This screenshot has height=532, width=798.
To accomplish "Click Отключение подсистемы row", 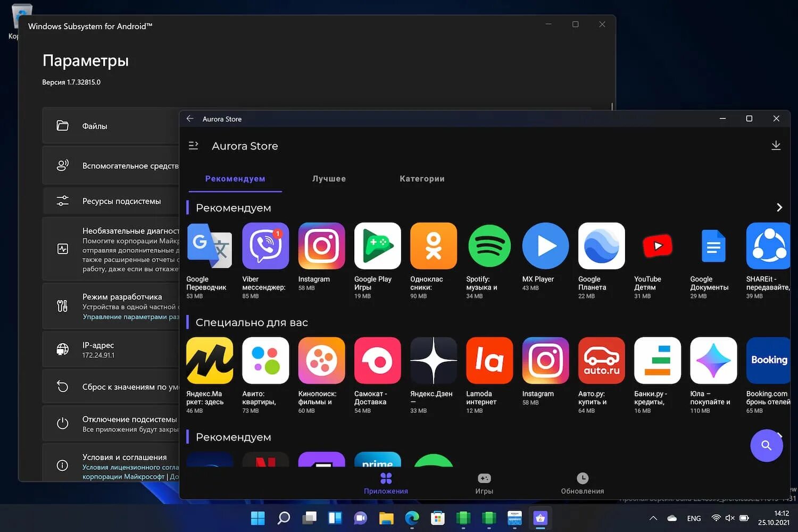I will [112, 423].
